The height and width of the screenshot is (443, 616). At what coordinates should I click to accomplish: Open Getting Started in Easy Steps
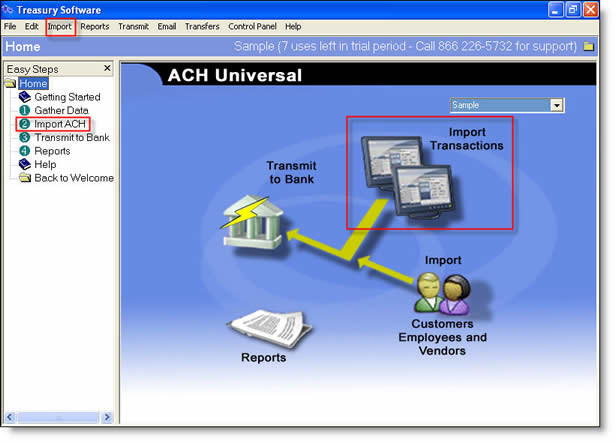click(x=67, y=97)
